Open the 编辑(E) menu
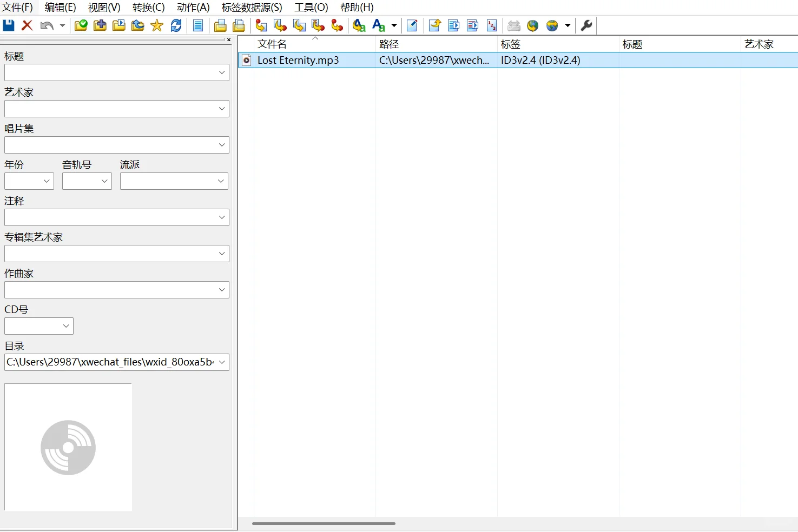The height and width of the screenshot is (532, 798). (x=61, y=8)
